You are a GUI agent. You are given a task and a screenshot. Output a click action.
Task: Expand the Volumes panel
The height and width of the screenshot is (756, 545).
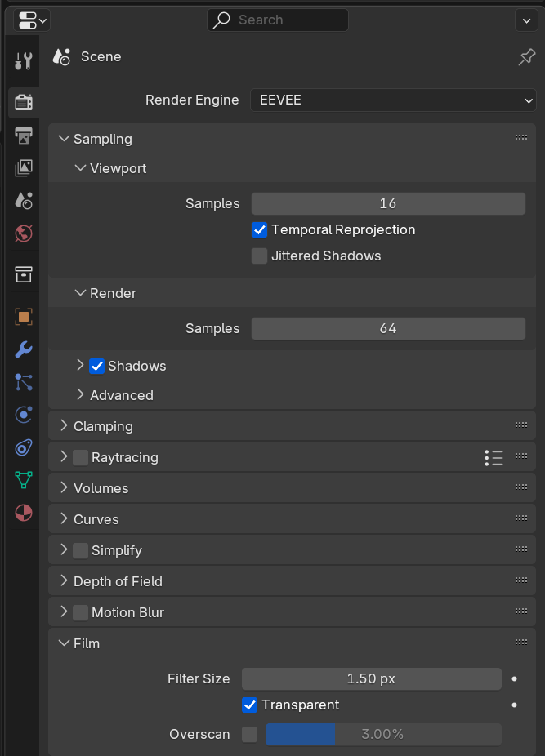(x=64, y=488)
